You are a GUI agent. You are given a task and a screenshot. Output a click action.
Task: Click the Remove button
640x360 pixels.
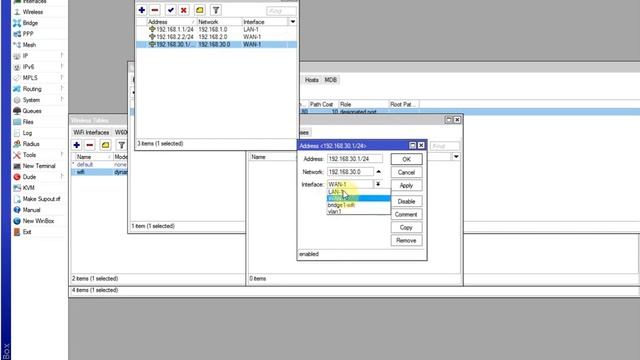pos(407,240)
